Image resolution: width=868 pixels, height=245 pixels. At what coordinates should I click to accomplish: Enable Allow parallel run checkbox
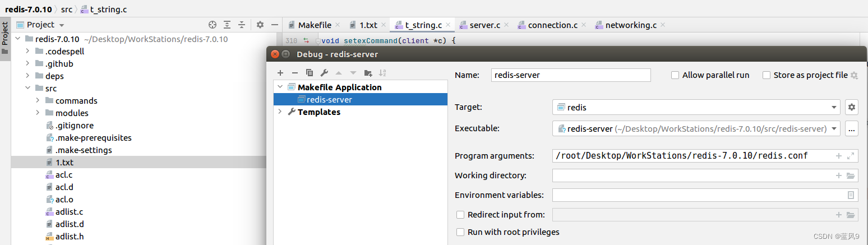(x=675, y=75)
